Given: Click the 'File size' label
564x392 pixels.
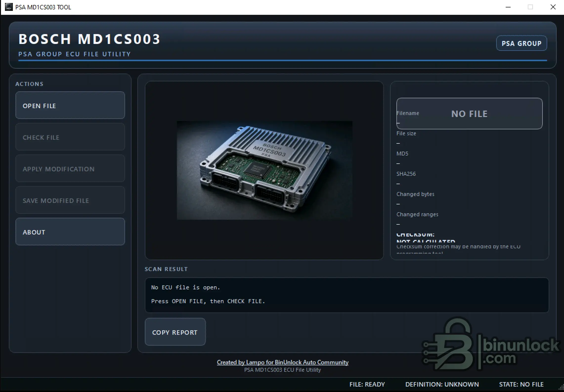Looking at the screenshot, I should tap(406, 134).
